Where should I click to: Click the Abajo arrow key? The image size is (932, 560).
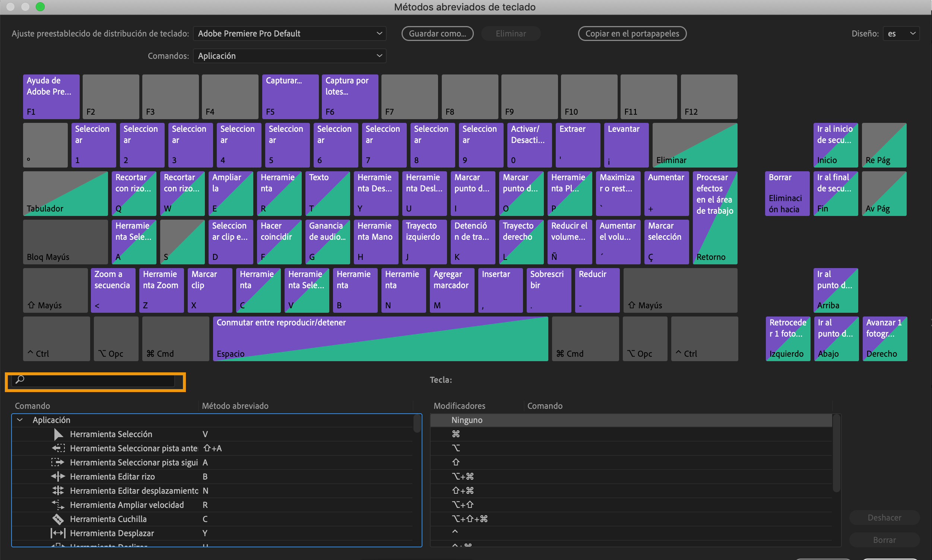coord(837,339)
